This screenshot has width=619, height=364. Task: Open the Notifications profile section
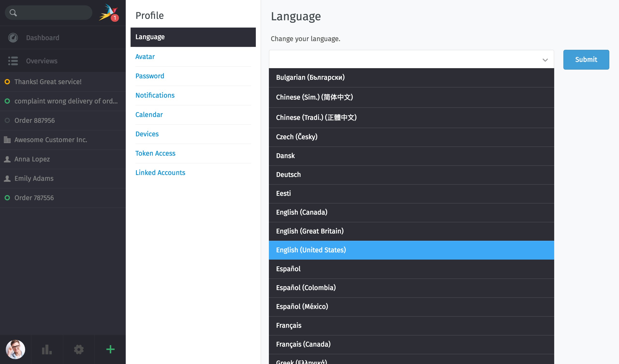tap(155, 95)
